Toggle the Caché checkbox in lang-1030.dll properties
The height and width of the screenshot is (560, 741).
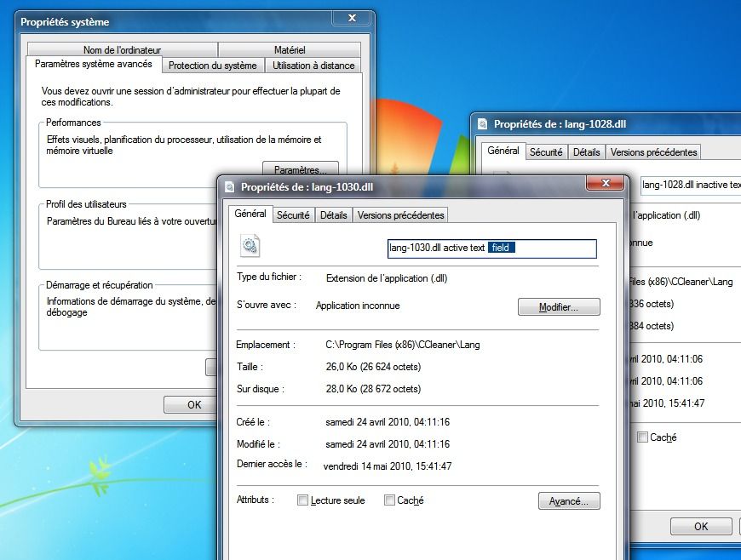[x=389, y=500]
